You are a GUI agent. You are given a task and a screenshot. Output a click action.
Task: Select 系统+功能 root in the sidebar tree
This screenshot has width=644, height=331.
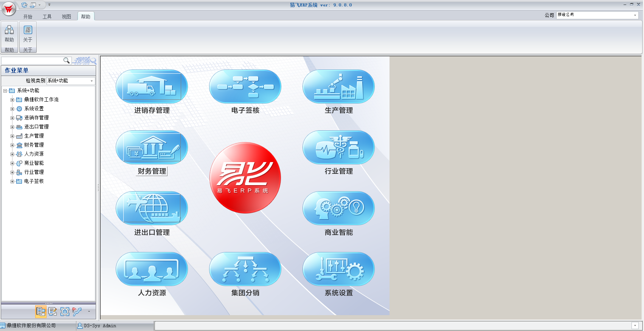tap(28, 91)
